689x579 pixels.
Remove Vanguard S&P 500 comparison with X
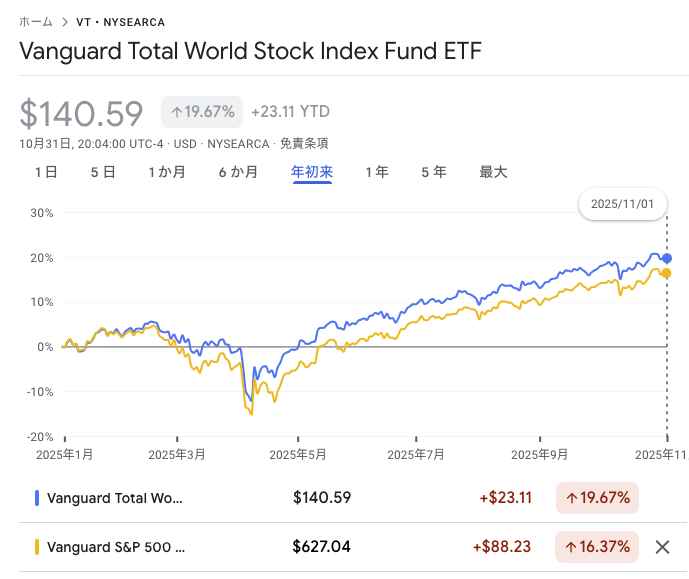click(x=661, y=547)
